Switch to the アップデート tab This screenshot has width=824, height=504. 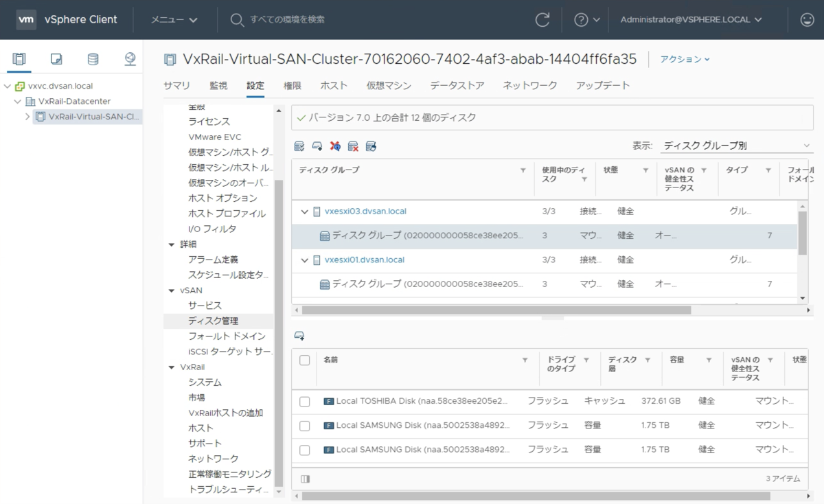pos(603,86)
